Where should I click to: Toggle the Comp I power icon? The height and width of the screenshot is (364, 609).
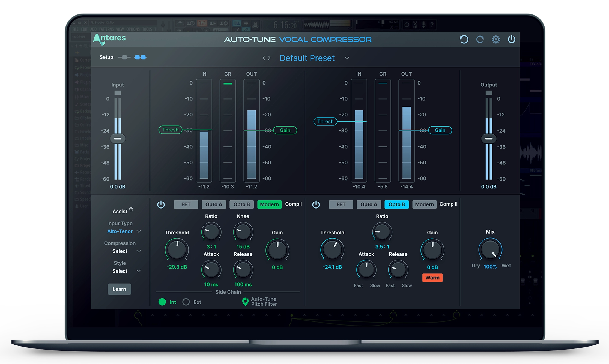coord(161,204)
